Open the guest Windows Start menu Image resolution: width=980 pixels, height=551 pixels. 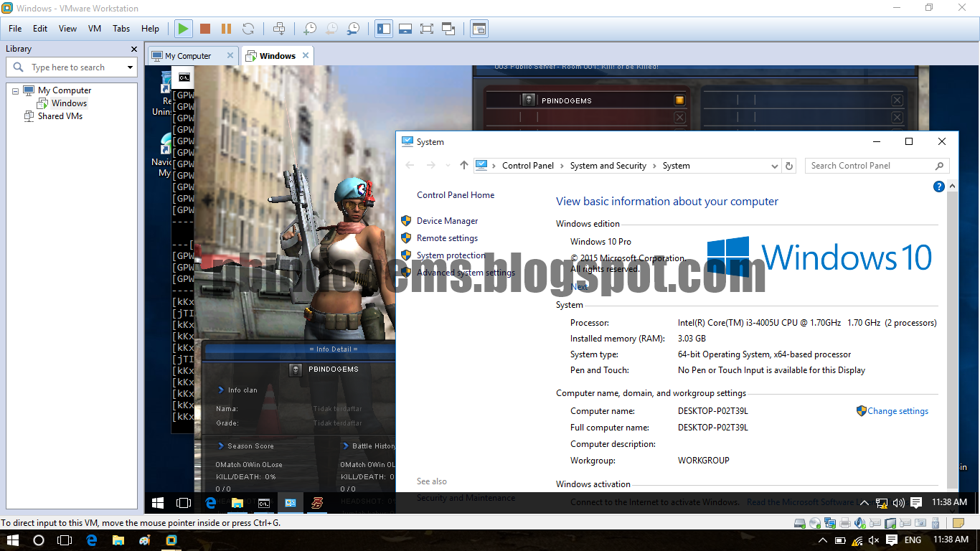pos(158,503)
